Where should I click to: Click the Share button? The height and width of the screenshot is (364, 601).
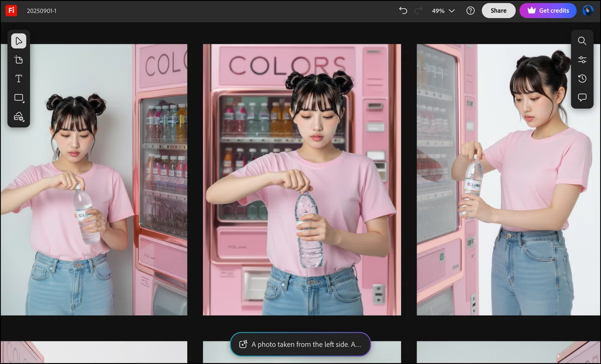tap(498, 11)
